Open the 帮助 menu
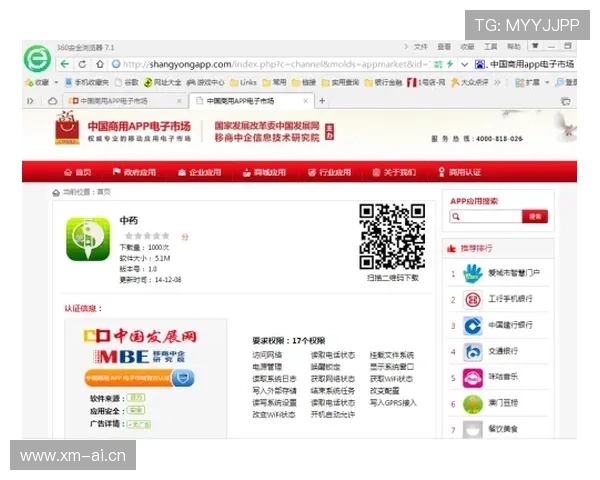 coord(514,47)
